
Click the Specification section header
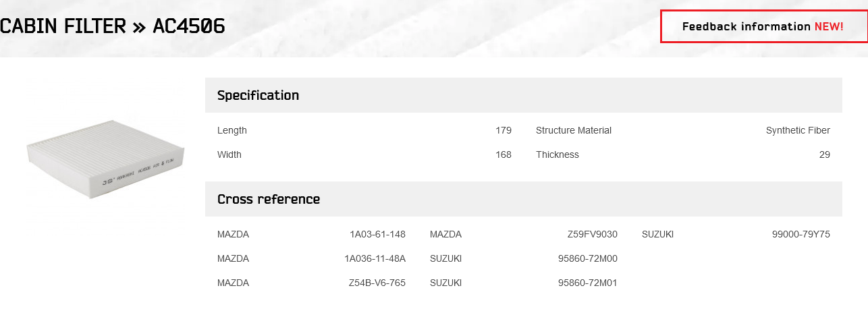click(x=524, y=95)
